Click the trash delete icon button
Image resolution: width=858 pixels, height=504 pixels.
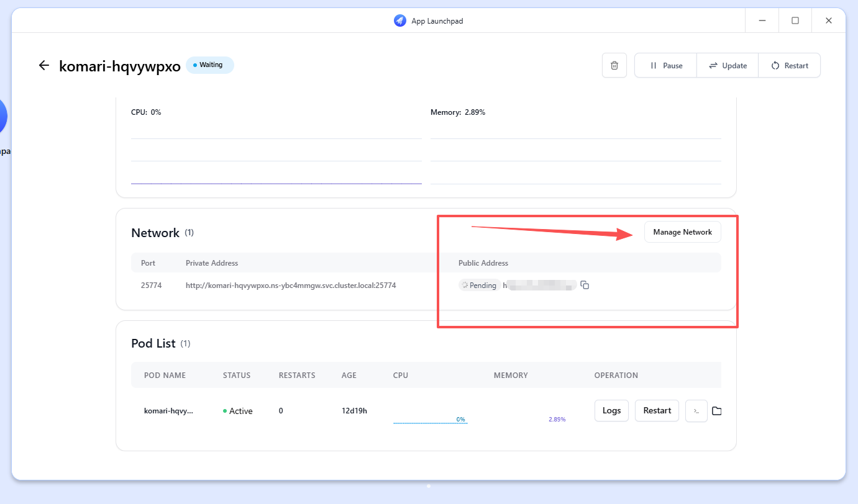tap(614, 66)
